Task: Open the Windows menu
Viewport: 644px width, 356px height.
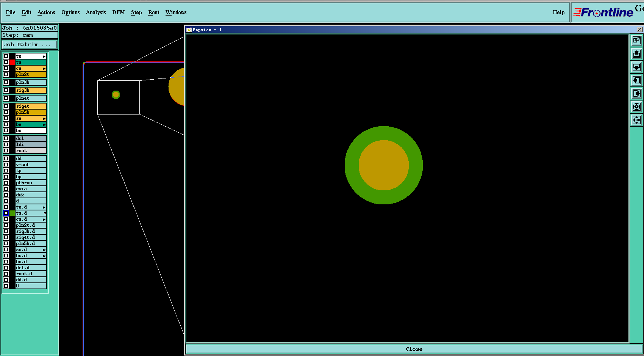Action: pos(176,12)
